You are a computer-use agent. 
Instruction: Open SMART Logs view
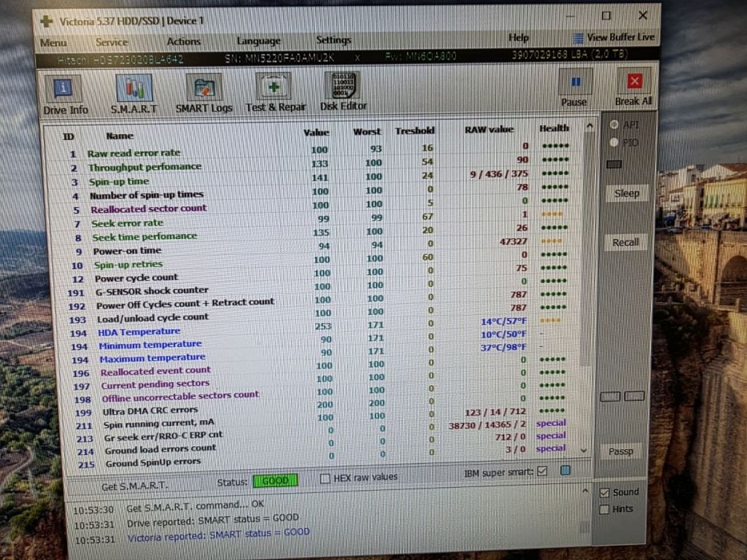coord(204,94)
